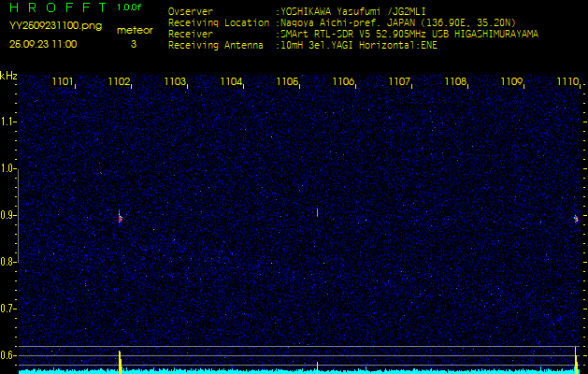The height and width of the screenshot is (374, 588).
Task: Select the 1101 time marker
Action: [x=63, y=82]
